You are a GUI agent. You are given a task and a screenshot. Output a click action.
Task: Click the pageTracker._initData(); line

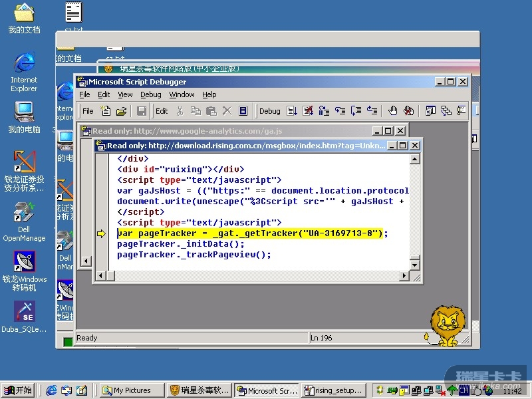click(x=180, y=244)
